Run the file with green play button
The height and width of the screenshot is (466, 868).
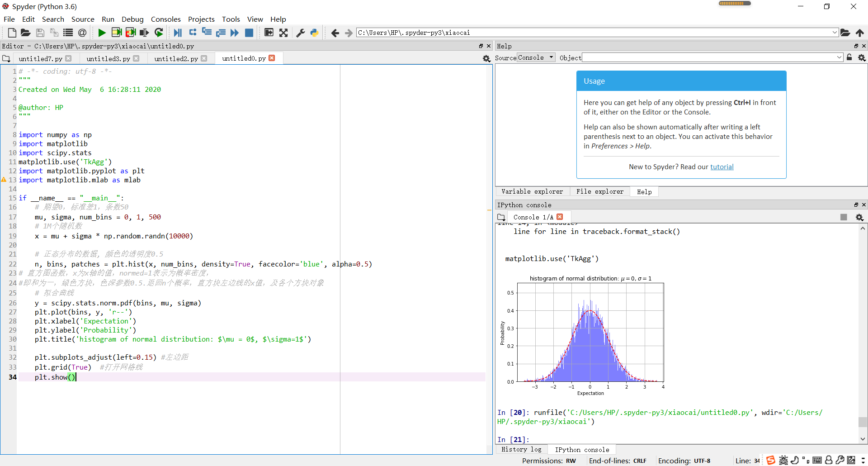pyautogui.click(x=102, y=33)
